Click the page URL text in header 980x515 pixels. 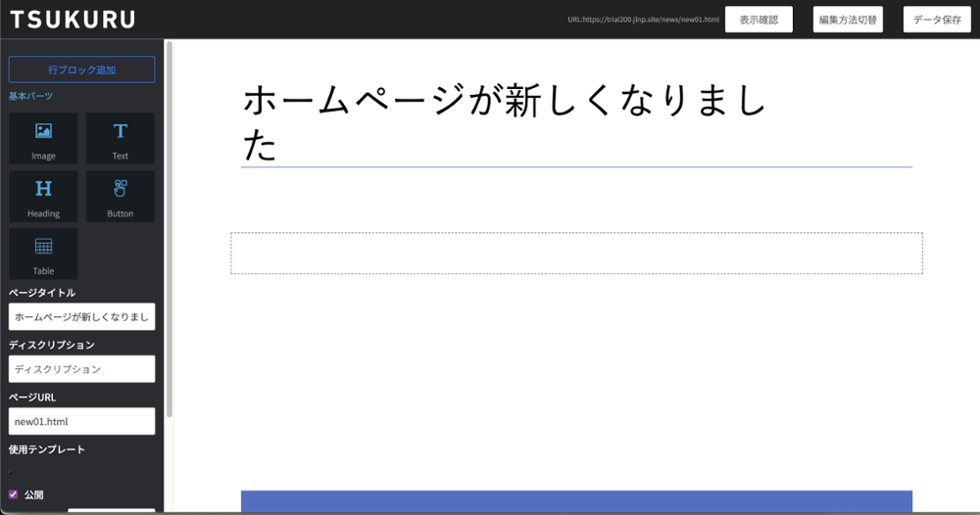(x=643, y=20)
